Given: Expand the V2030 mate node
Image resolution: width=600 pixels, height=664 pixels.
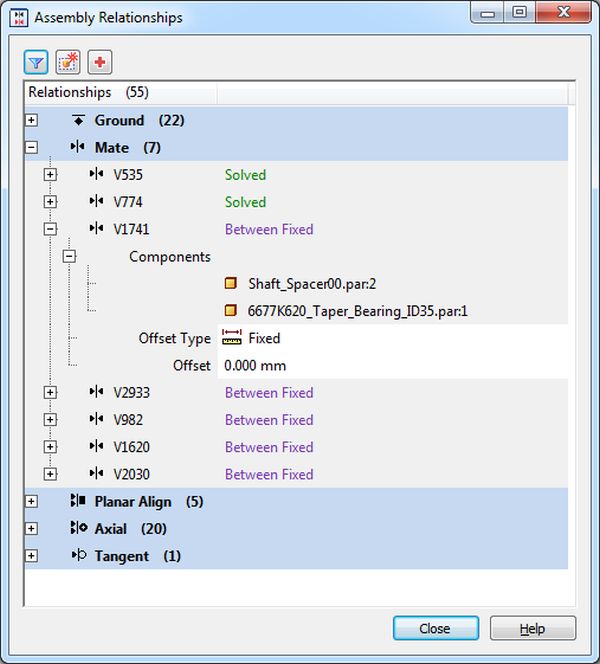Looking at the screenshot, I should 50,474.
